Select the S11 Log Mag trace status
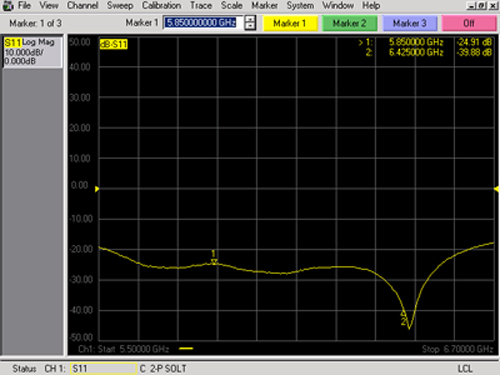The image size is (500, 375). coord(32,51)
